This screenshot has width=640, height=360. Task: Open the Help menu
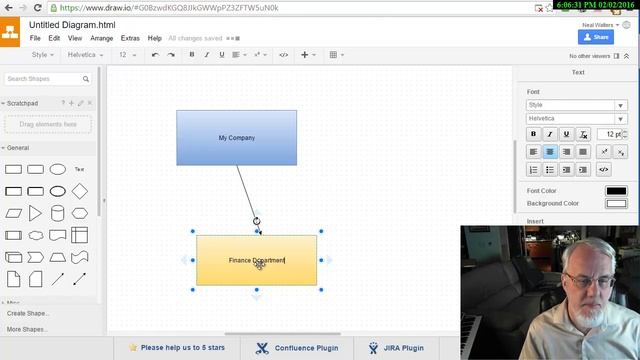[x=155, y=38]
